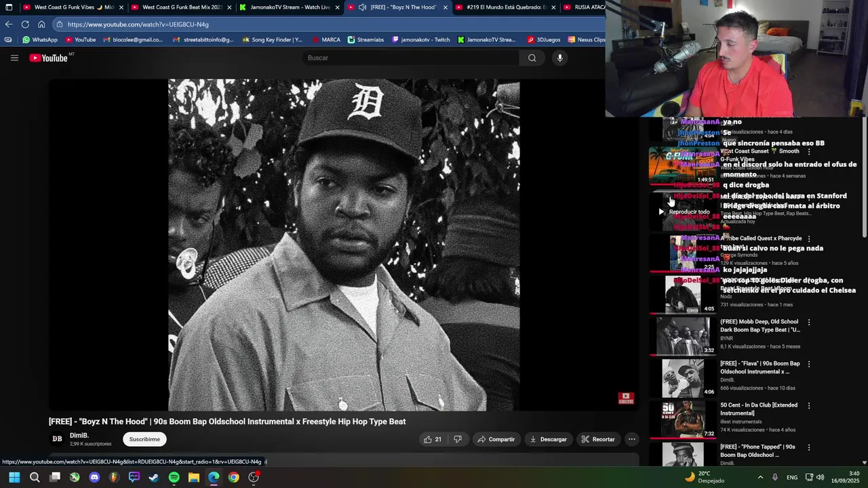
Task: Open the tab actions menu icon
Action: click(x=9, y=7)
